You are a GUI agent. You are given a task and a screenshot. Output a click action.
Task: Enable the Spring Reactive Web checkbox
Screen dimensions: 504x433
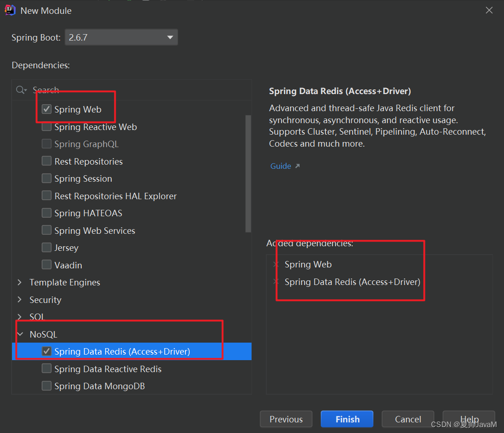tap(47, 126)
